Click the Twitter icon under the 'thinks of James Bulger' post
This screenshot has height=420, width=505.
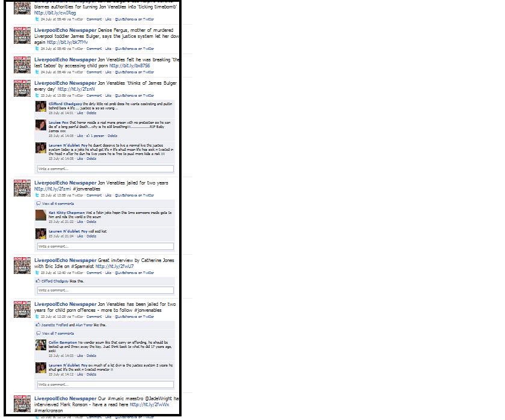37,96
